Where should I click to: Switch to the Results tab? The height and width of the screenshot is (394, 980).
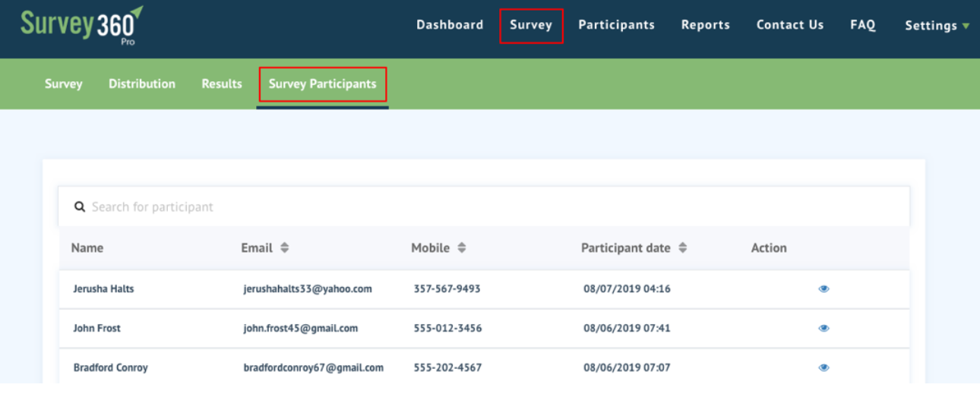(222, 84)
